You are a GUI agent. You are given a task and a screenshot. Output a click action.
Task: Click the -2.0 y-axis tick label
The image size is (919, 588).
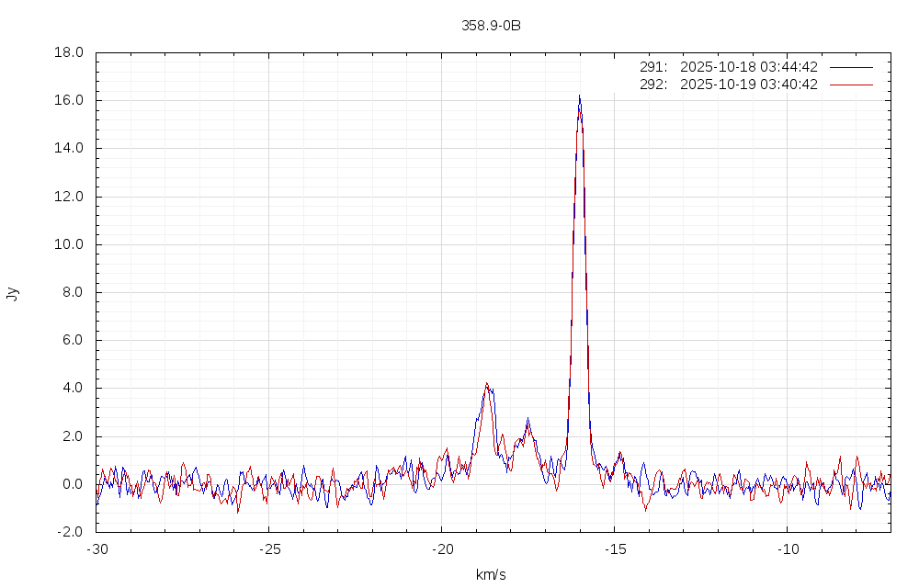pyautogui.click(x=70, y=532)
